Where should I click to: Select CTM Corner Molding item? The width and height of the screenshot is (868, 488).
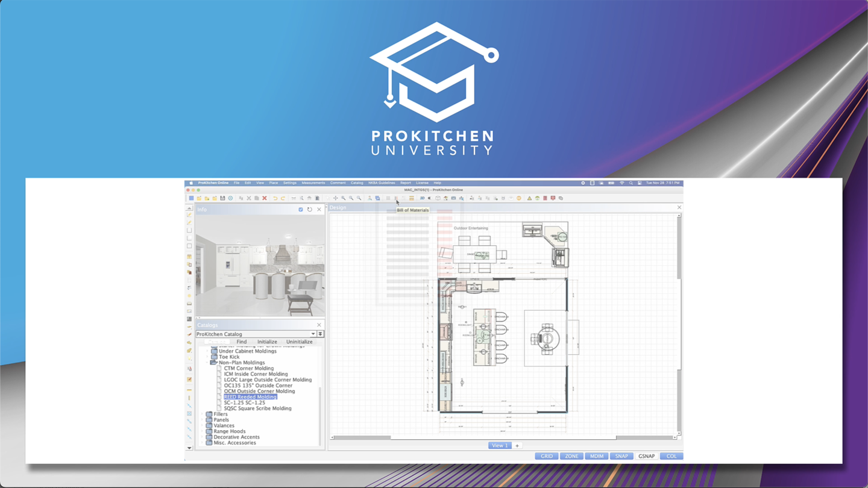[x=248, y=368]
